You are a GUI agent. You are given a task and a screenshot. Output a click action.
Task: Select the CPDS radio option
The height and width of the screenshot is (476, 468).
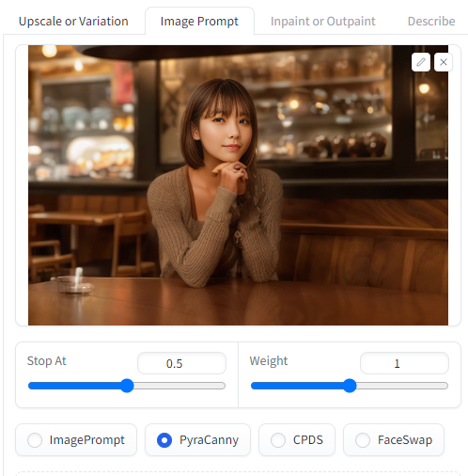click(297, 440)
